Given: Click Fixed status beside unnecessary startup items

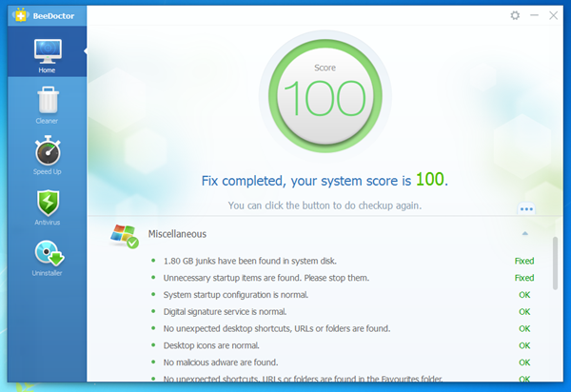Looking at the screenshot, I should tap(523, 278).
